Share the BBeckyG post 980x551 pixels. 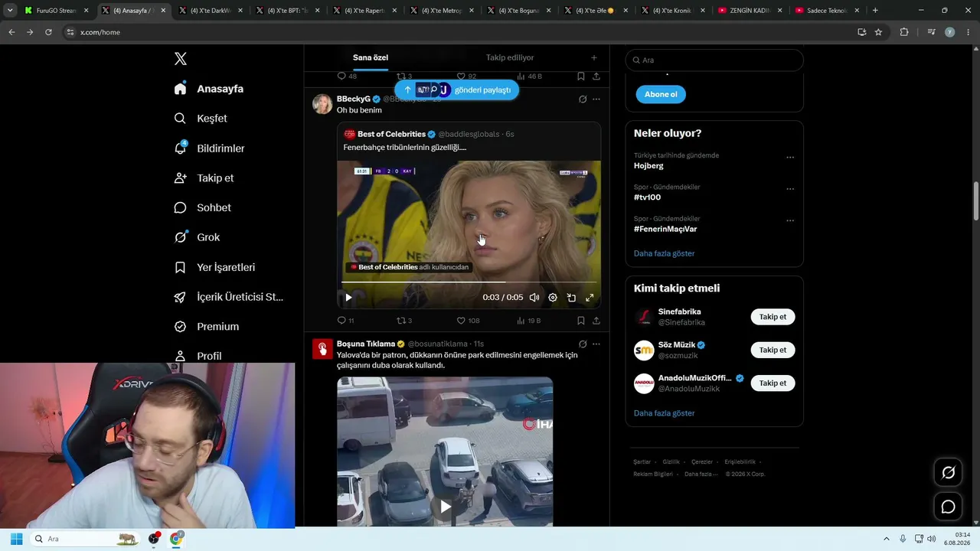point(596,321)
